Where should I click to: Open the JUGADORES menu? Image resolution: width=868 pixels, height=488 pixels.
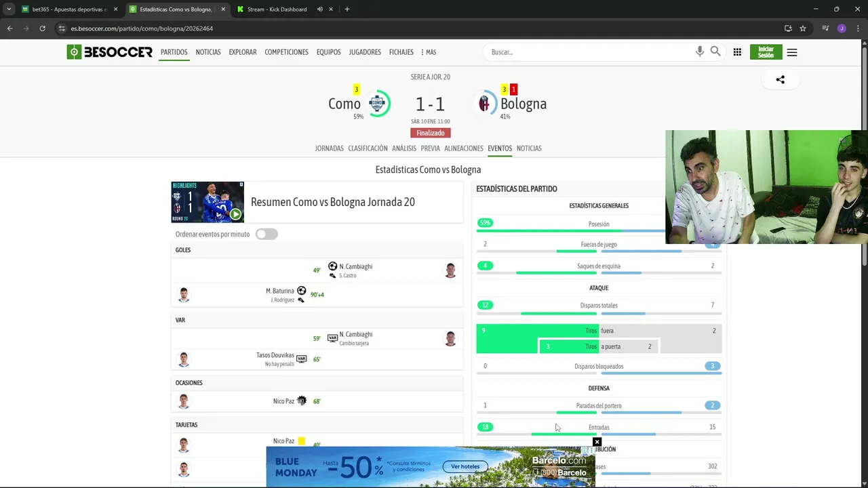pos(365,52)
